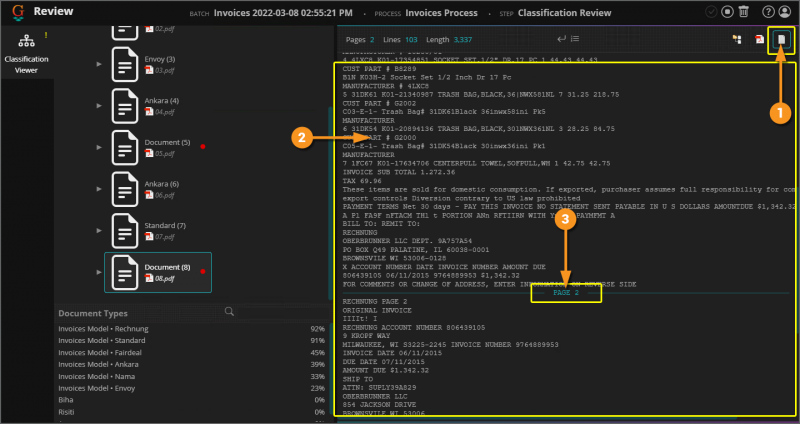The image size is (800, 424).
Task: Click the Length 3,337 value
Action: click(x=449, y=39)
